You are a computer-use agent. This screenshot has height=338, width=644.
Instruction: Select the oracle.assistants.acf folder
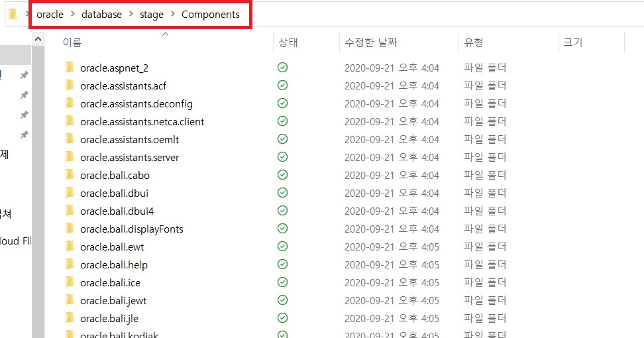pos(123,86)
